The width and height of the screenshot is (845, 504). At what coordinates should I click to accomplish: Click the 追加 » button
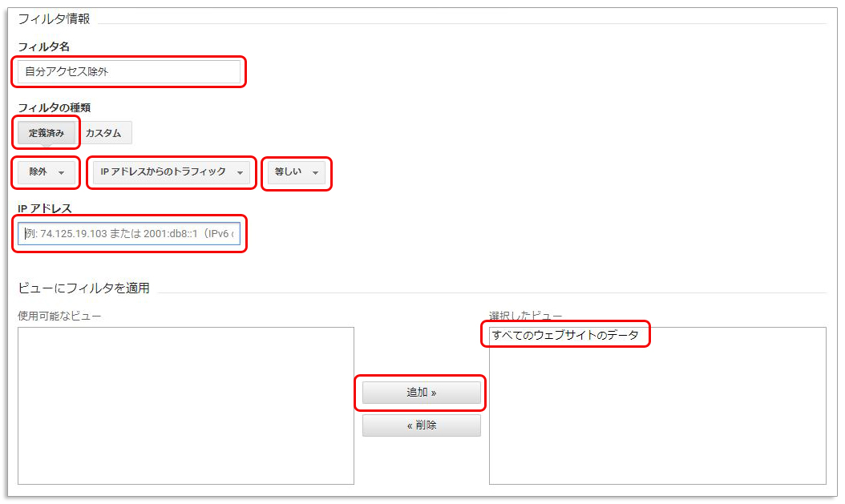(421, 393)
